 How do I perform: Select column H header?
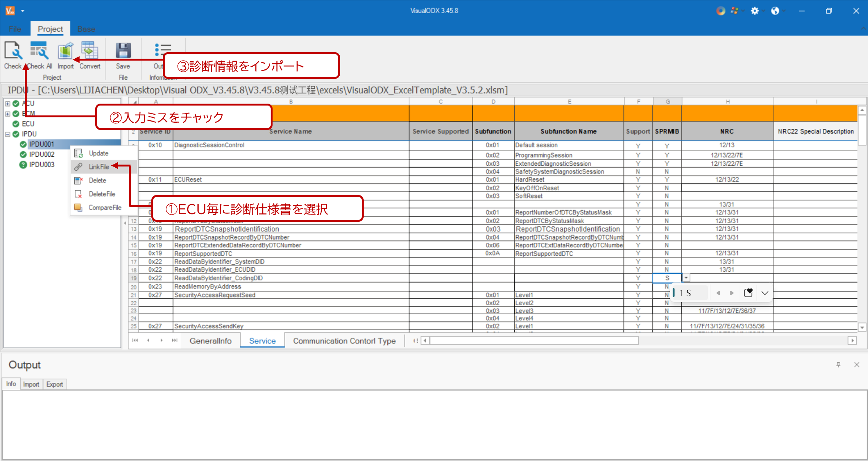[727, 101]
